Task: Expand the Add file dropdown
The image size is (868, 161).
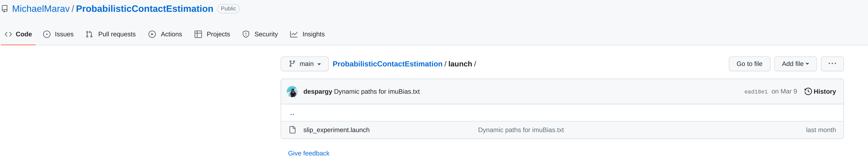Action: (795, 64)
